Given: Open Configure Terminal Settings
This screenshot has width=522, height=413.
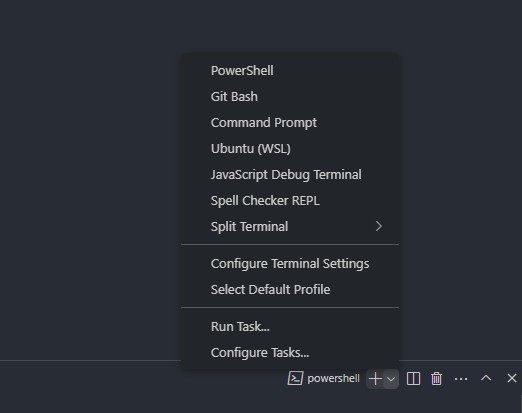Looking at the screenshot, I should click(290, 264).
